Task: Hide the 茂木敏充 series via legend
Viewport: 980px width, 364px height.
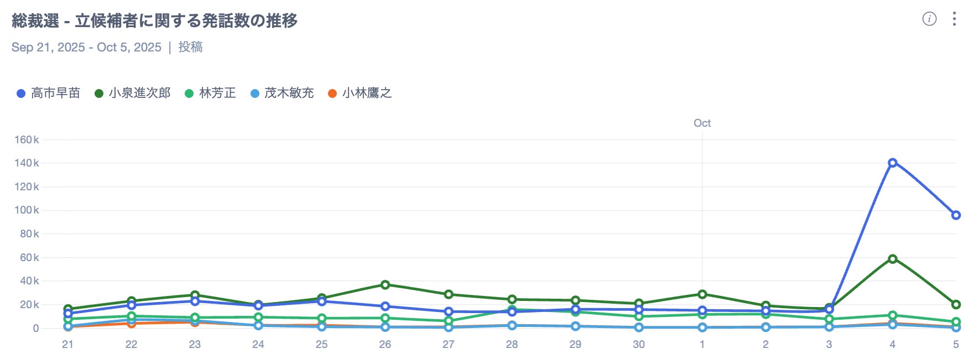Action: point(289,93)
